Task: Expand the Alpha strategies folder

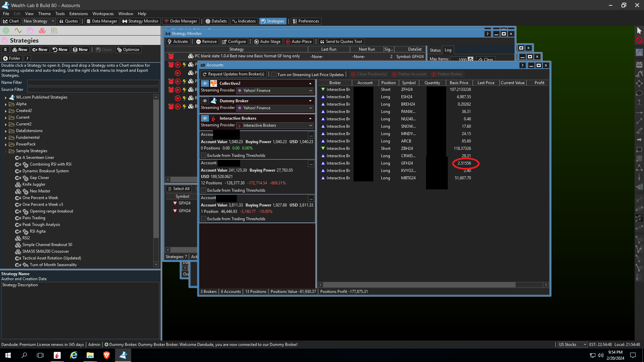Action: coord(6,104)
